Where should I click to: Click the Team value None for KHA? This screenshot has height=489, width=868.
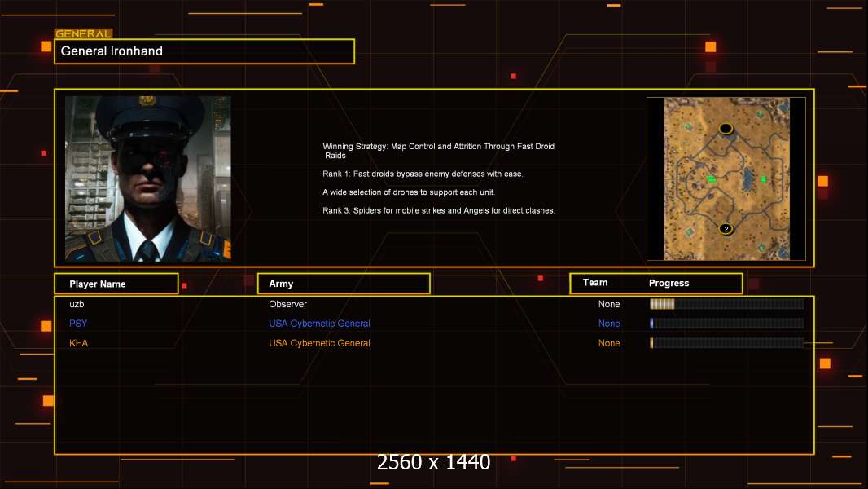pyautogui.click(x=609, y=343)
